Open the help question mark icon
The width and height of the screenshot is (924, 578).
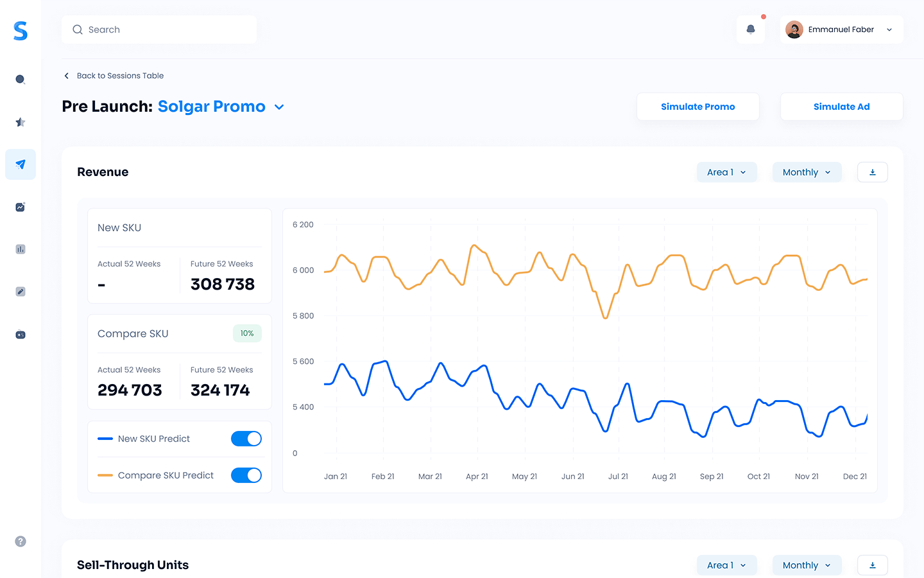(x=21, y=541)
